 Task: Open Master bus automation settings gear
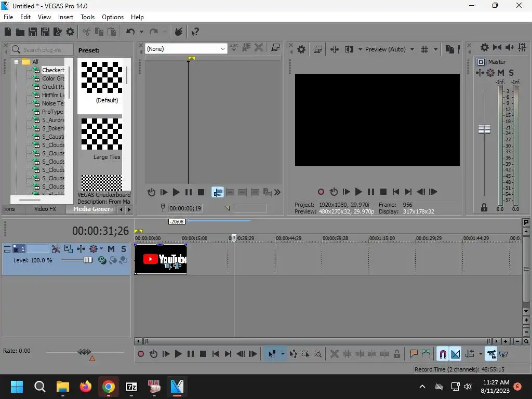click(490, 73)
